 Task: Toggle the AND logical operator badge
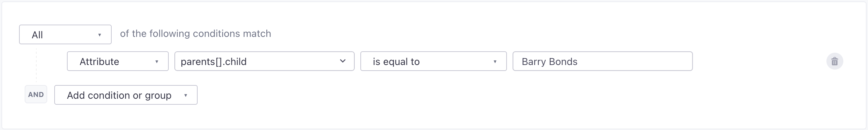[x=36, y=95]
